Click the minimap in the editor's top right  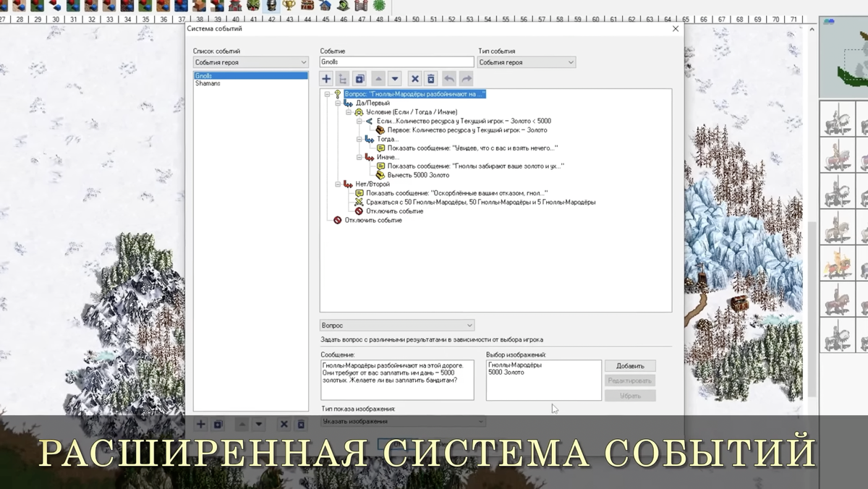[x=843, y=56]
